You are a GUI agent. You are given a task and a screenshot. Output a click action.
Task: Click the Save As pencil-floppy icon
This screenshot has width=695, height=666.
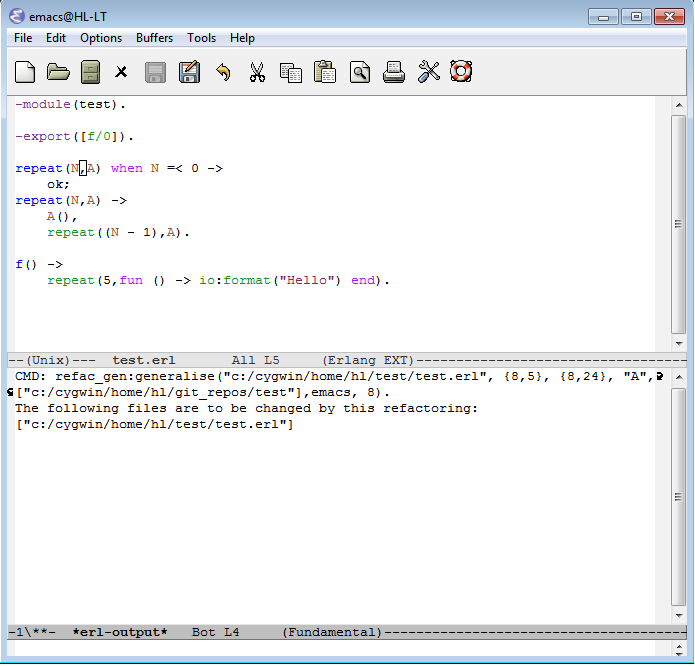189,72
